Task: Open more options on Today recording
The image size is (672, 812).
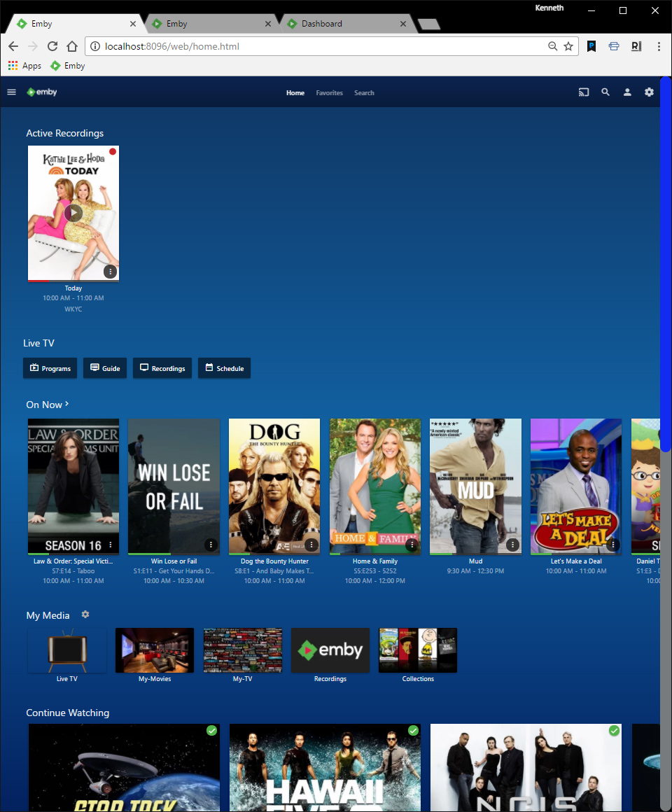Action: 110,272
